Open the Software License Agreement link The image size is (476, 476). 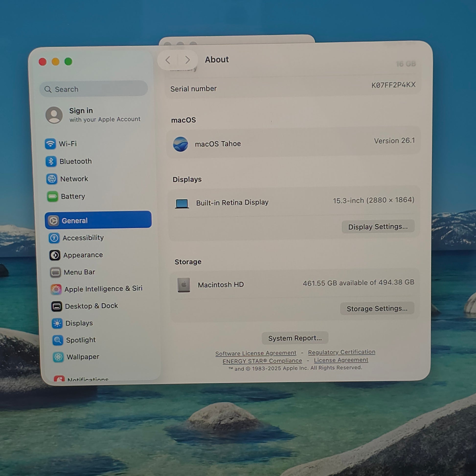point(256,353)
